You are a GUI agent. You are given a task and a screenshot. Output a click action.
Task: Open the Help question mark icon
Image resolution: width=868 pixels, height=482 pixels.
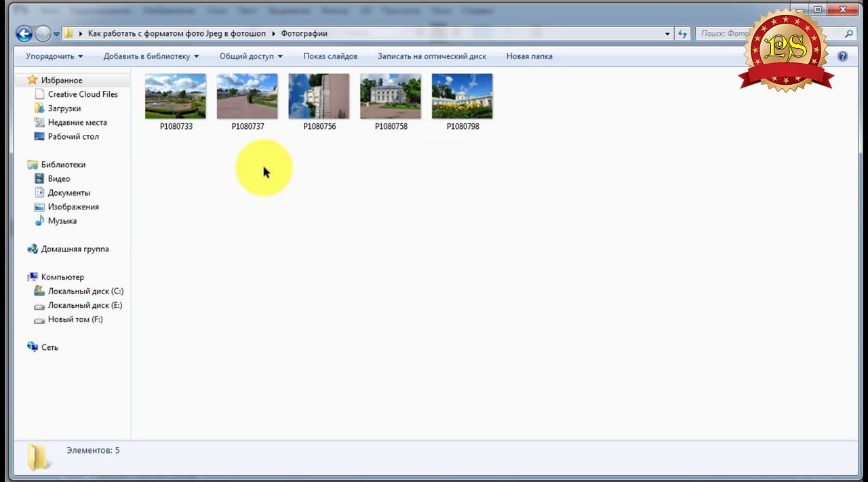(842, 56)
